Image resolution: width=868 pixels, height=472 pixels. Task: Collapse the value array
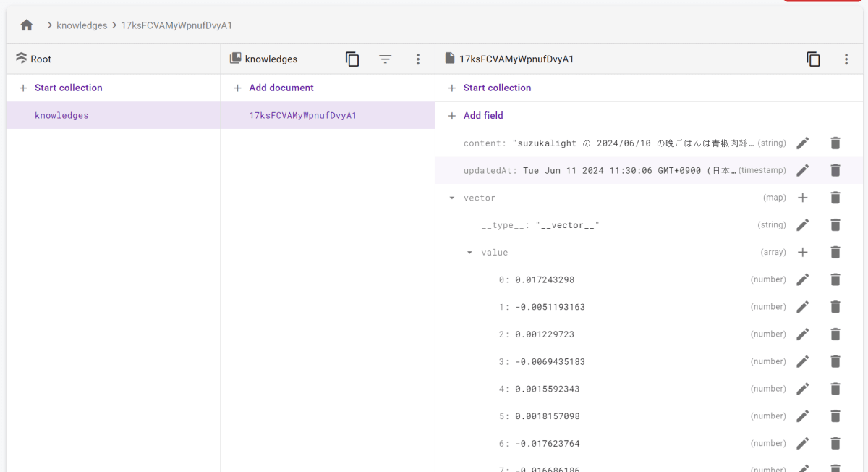[469, 253]
